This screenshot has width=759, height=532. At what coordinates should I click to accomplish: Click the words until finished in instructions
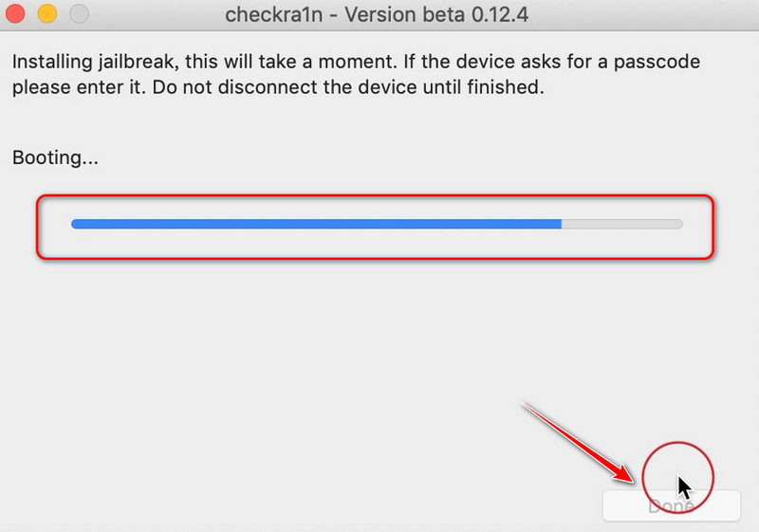pos(499,89)
